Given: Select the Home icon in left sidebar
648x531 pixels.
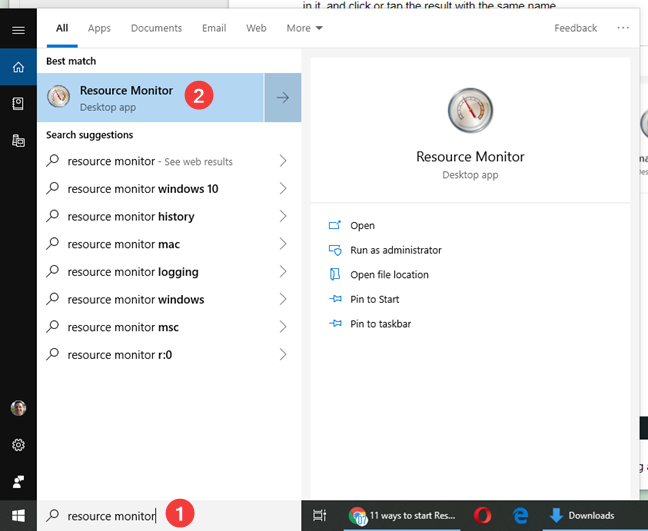Looking at the screenshot, I should pyautogui.click(x=18, y=68).
